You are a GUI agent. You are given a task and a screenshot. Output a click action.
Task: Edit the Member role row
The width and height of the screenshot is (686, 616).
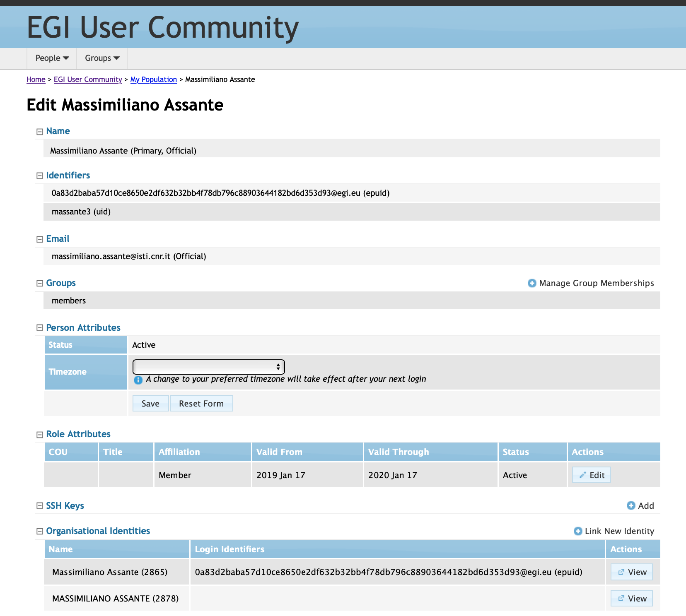point(592,475)
